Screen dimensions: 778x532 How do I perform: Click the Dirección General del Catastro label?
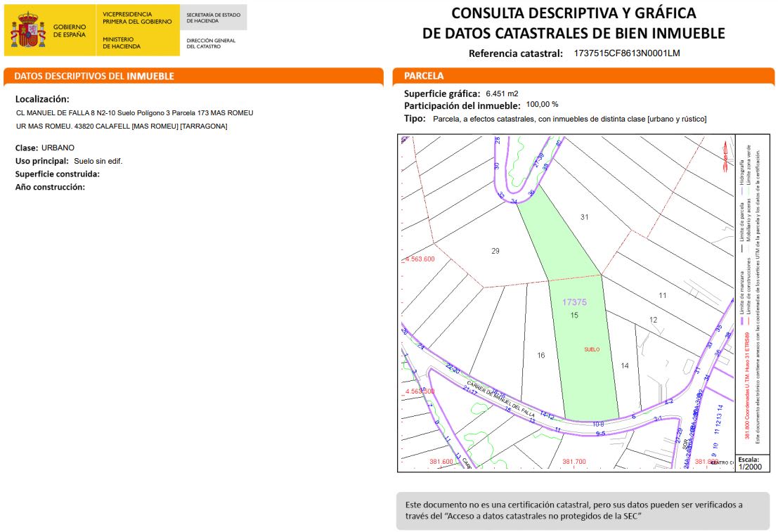tap(211, 43)
